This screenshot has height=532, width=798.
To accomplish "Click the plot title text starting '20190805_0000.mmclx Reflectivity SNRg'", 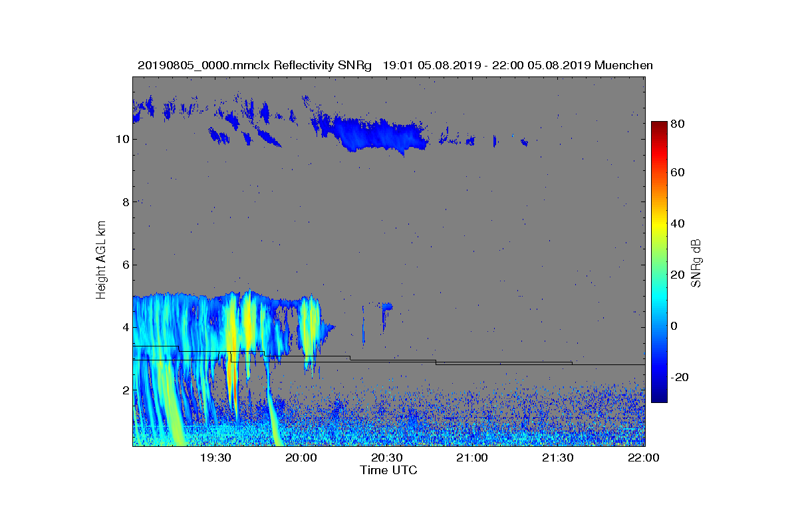I will [x=395, y=65].
